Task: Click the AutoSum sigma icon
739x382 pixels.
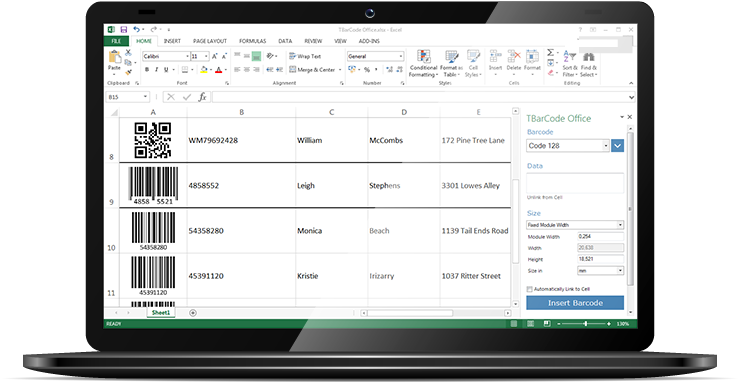Action: 550,52
